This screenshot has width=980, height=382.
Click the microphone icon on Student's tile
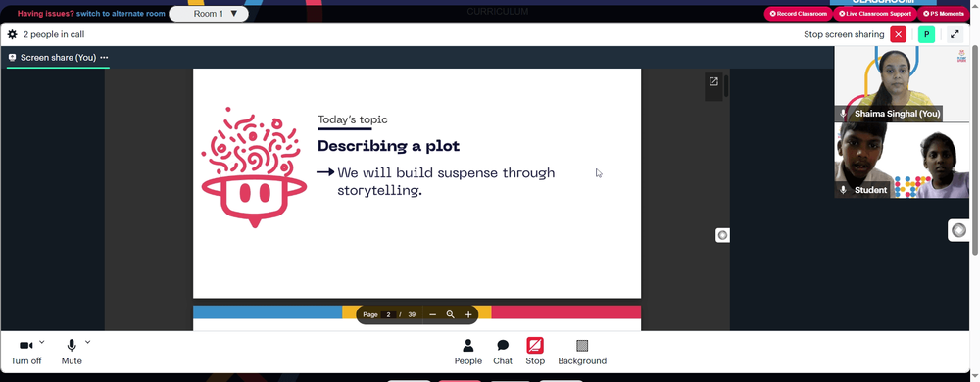point(843,190)
